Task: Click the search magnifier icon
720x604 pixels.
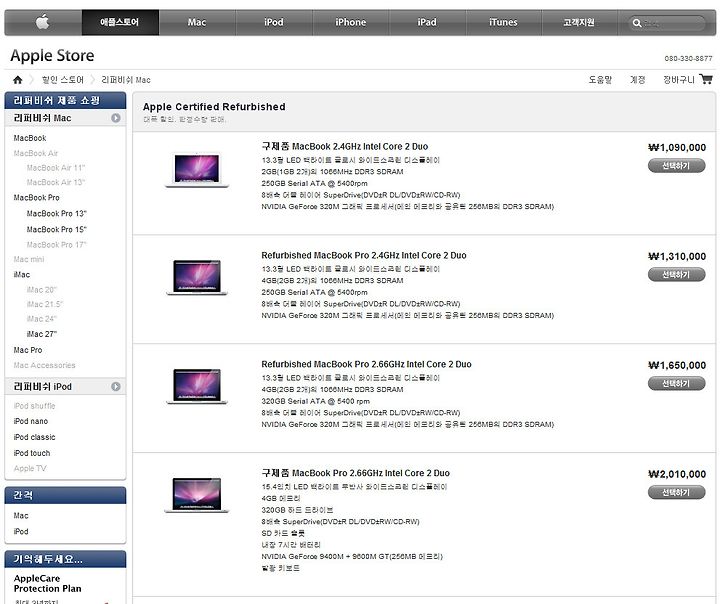Action: 636,23
